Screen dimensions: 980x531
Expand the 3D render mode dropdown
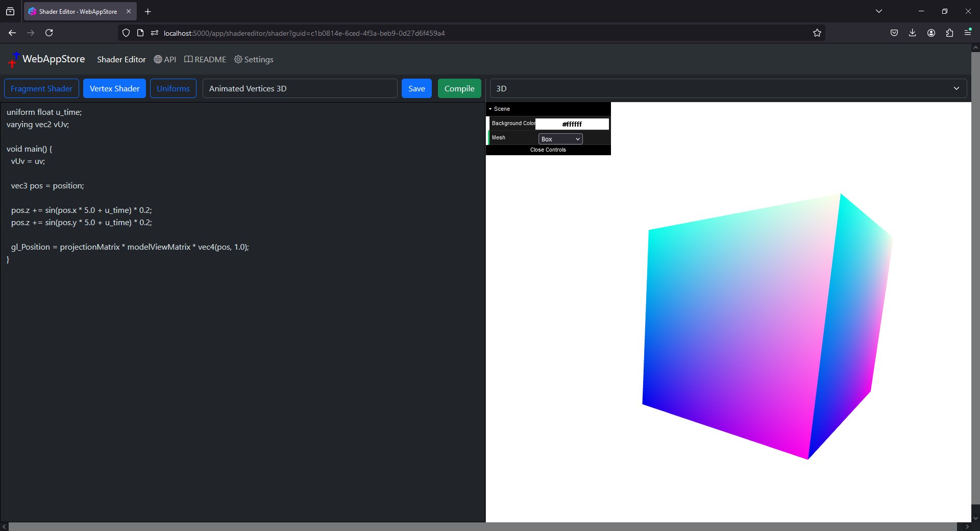click(x=728, y=88)
